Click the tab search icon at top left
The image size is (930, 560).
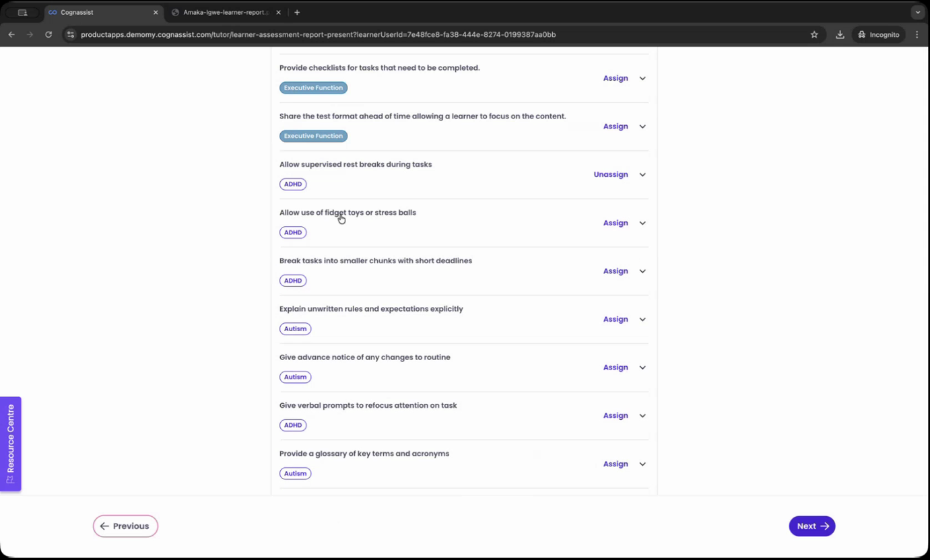click(24, 12)
